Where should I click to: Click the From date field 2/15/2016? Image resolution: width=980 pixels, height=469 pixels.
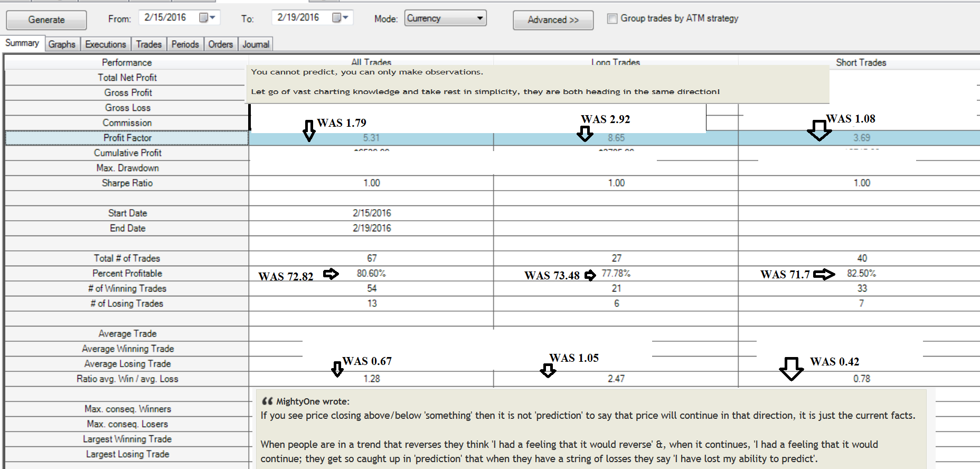point(166,17)
